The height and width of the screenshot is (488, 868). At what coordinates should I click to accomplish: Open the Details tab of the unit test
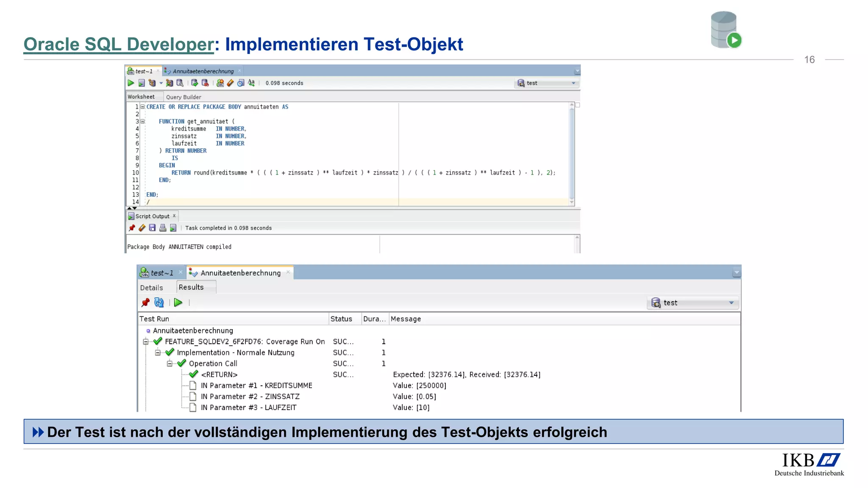[x=152, y=288]
